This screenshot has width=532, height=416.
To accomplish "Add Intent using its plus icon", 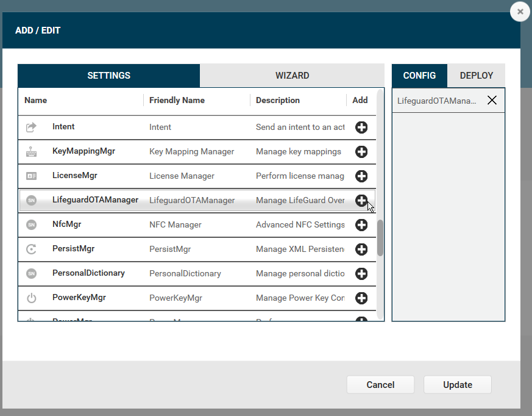I will click(361, 127).
